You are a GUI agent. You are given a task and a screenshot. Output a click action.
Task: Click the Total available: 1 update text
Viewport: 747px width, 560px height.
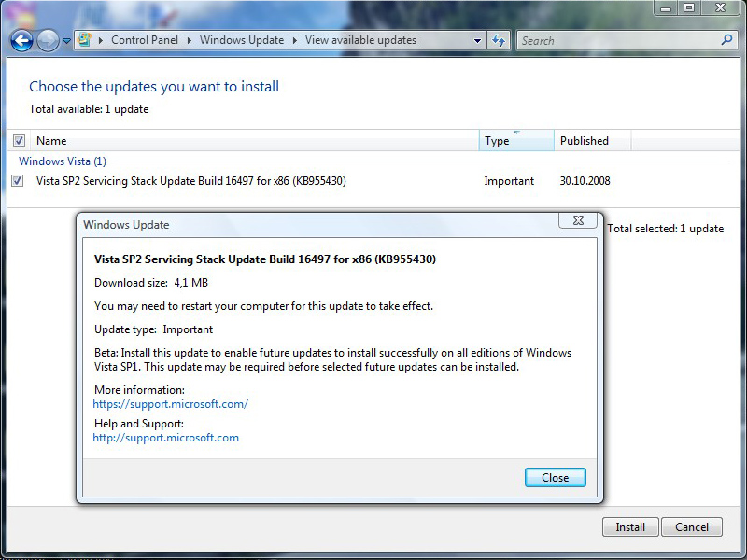point(89,109)
